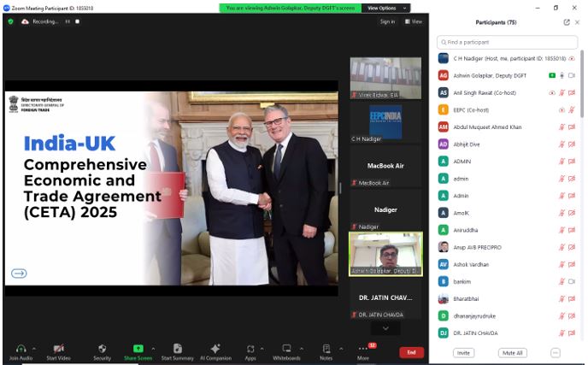
Task: Show more video tiles with down chevron
Action: coord(385,328)
